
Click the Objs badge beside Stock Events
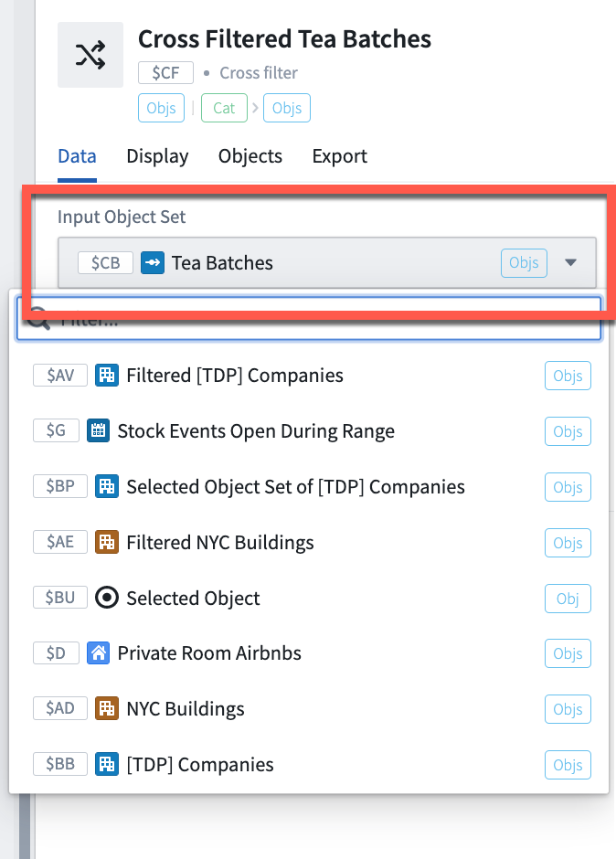(568, 431)
